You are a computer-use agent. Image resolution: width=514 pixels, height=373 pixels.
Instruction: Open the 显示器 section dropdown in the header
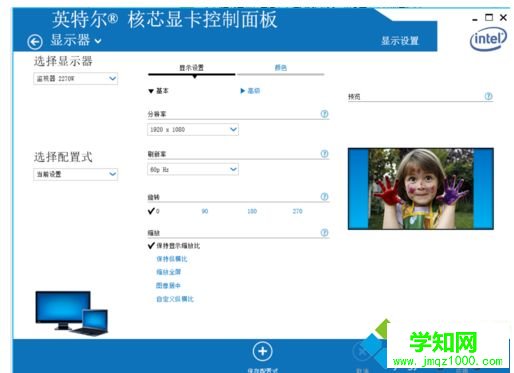[76, 41]
